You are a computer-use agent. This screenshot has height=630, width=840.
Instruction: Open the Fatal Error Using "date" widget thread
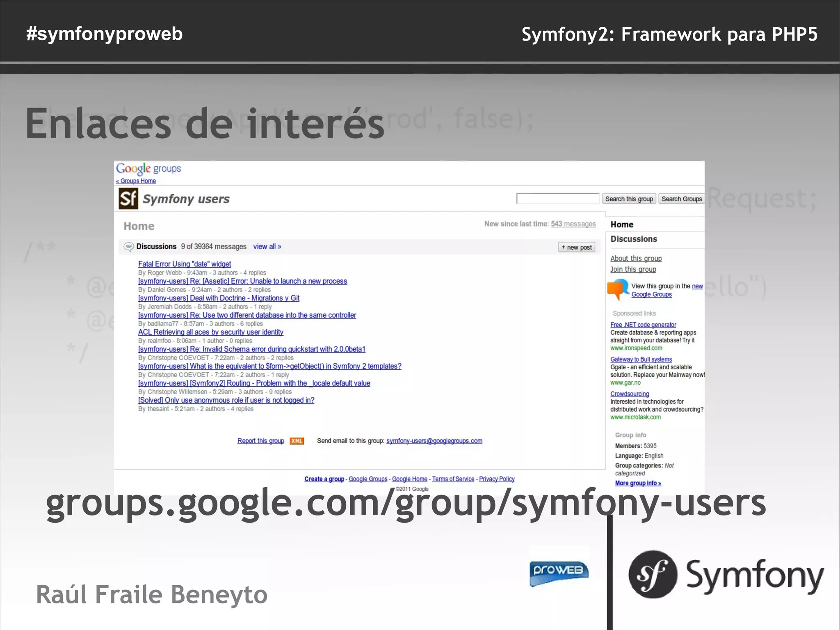185,264
